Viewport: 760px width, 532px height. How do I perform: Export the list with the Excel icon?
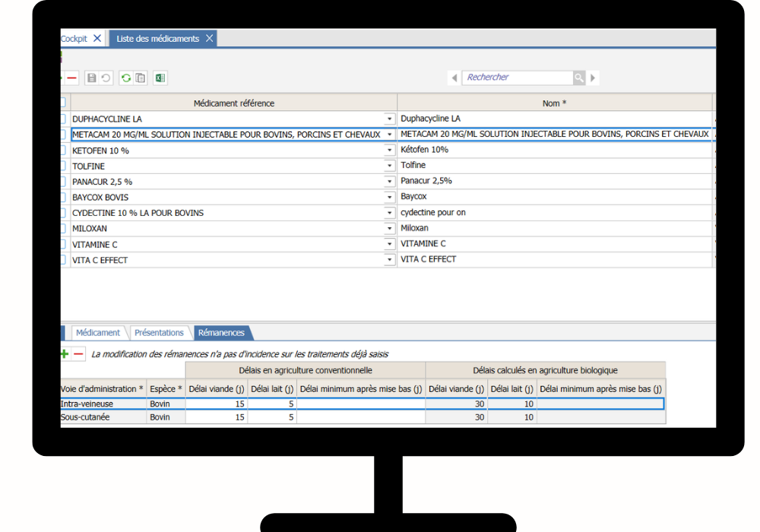tap(160, 78)
